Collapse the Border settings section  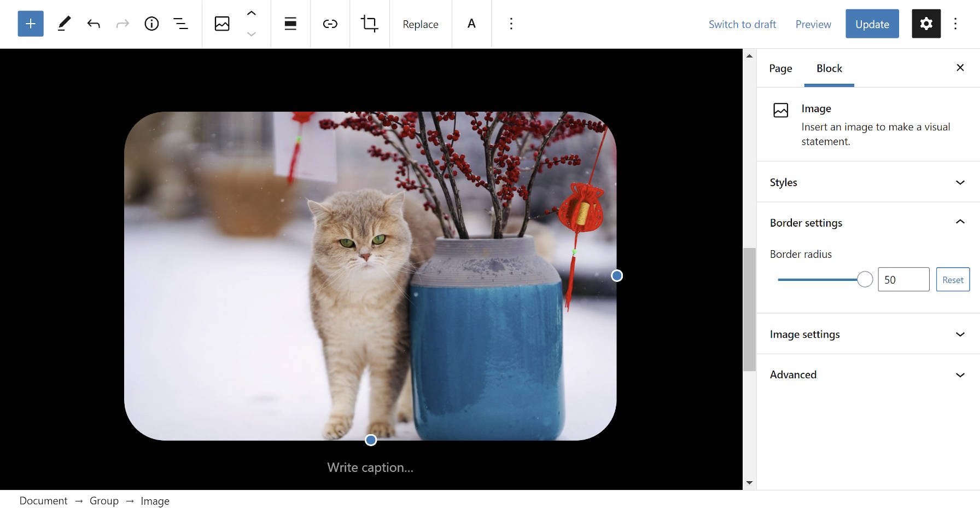pos(867,222)
